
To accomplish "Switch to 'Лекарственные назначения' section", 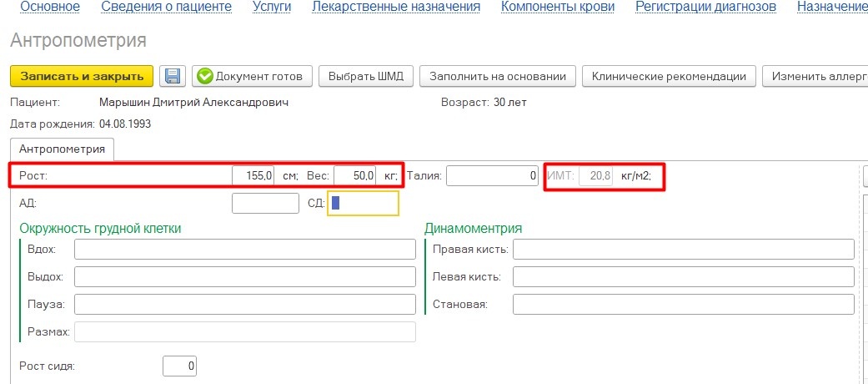I will (396, 7).
